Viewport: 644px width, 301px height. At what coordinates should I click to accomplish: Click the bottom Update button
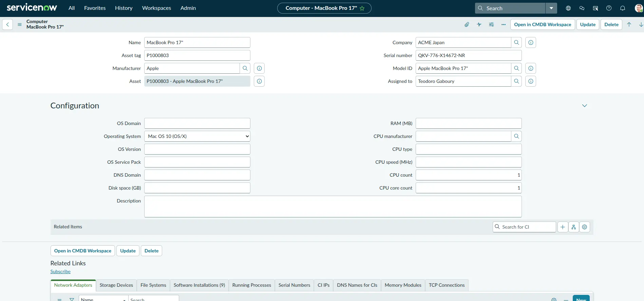pos(128,251)
